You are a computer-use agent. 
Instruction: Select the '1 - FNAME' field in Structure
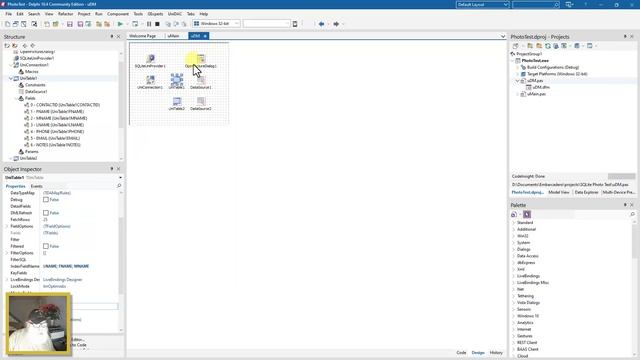[57, 111]
